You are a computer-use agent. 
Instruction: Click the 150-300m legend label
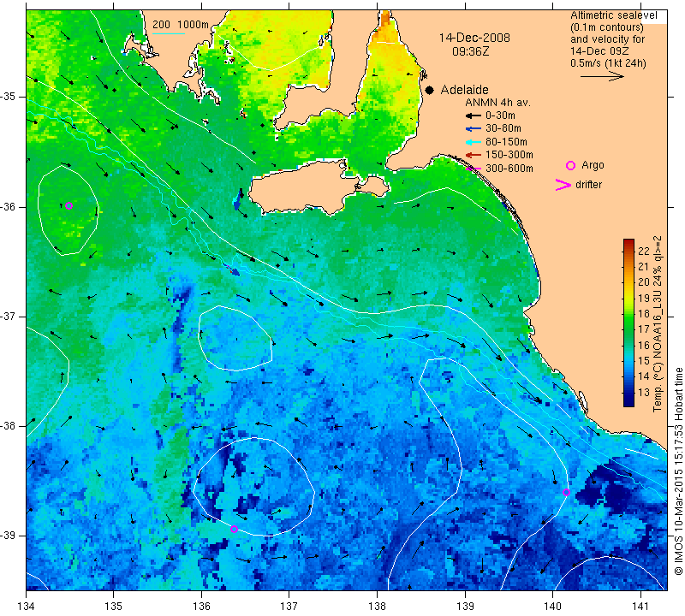pyautogui.click(x=509, y=155)
